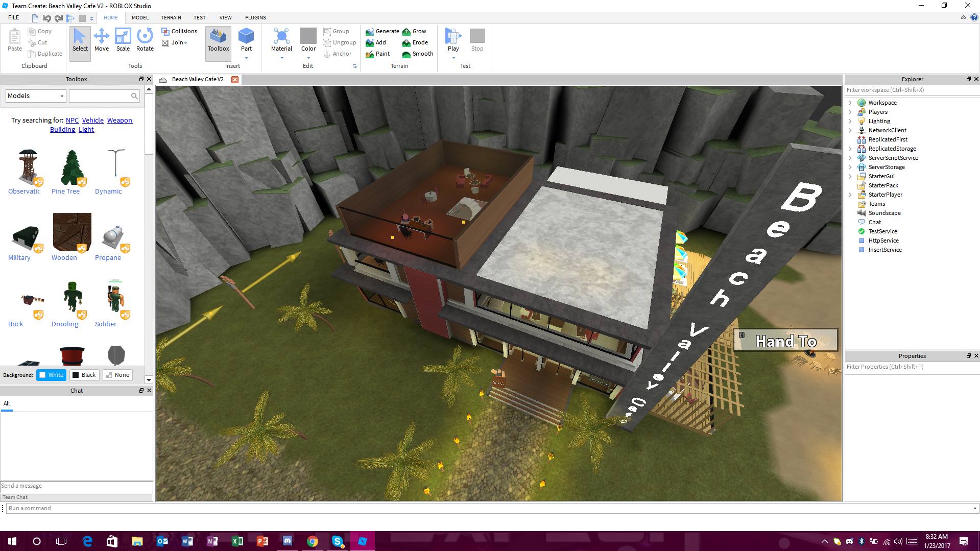
Task: Expand the Players tree node
Action: point(850,112)
